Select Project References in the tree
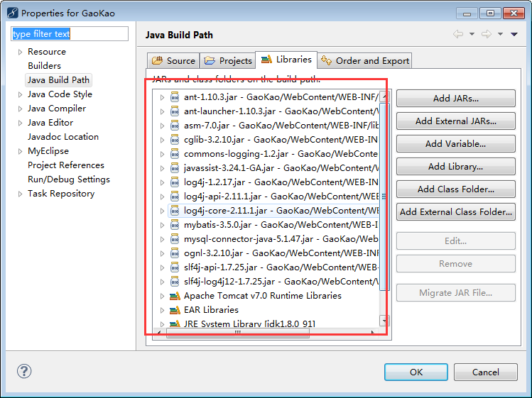This screenshot has width=532, height=398. (x=66, y=165)
